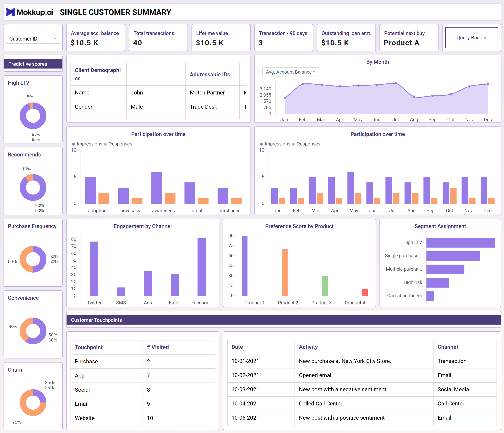504x433 pixels.
Task: Click the Client Demographics column header
Action: click(x=98, y=74)
